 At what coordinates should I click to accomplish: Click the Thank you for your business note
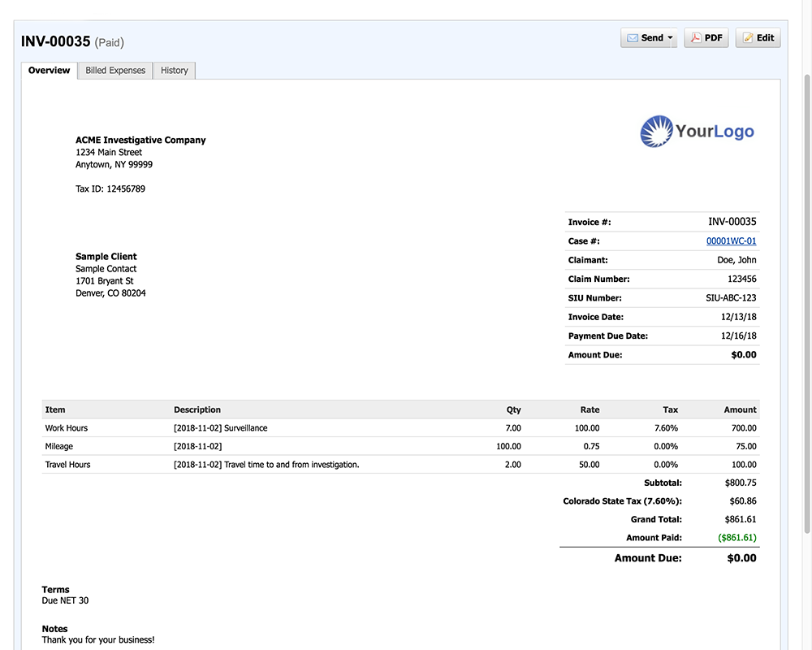(98, 639)
